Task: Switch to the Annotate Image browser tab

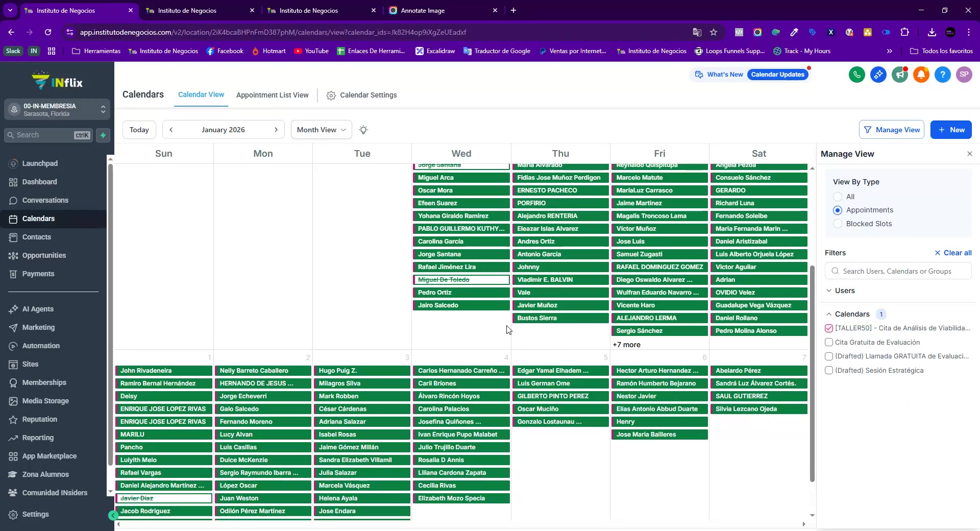Action: 443,10
